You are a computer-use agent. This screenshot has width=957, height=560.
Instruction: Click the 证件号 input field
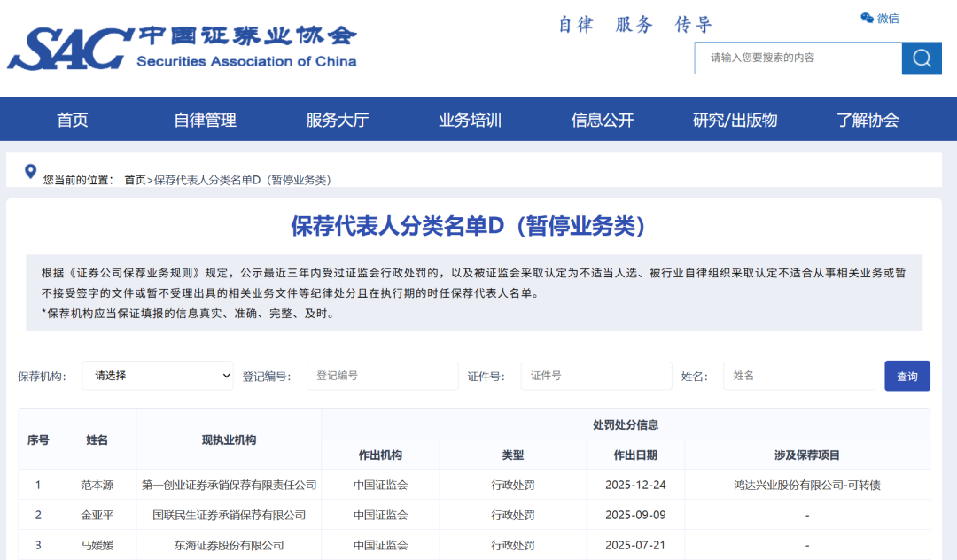[x=596, y=376]
